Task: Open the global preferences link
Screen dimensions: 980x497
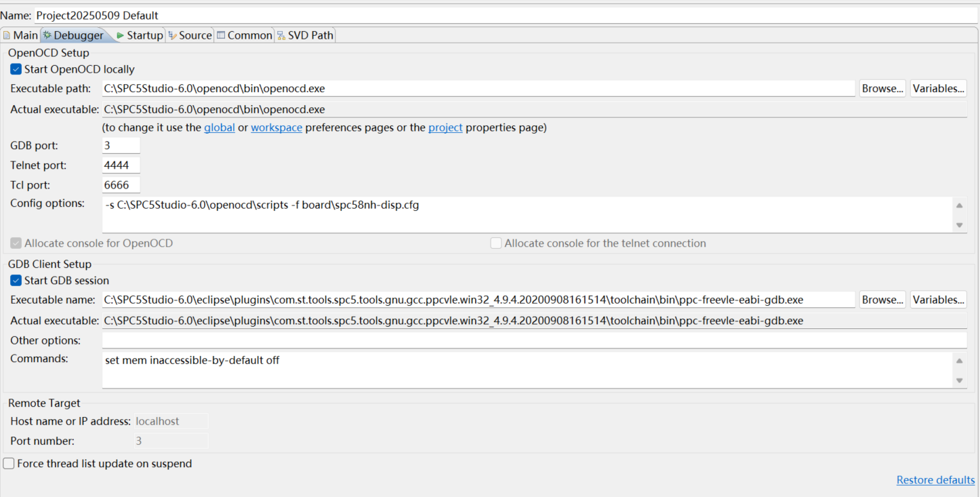Action: (x=219, y=127)
